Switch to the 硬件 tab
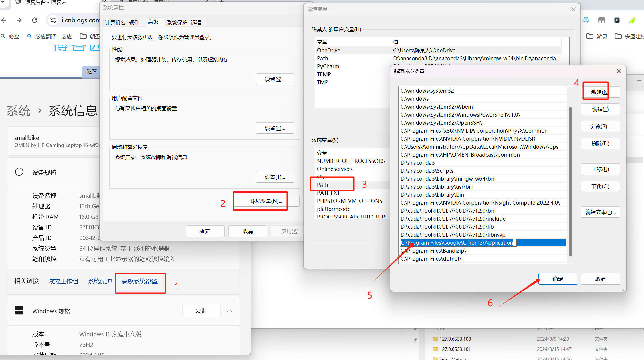 tap(134, 22)
